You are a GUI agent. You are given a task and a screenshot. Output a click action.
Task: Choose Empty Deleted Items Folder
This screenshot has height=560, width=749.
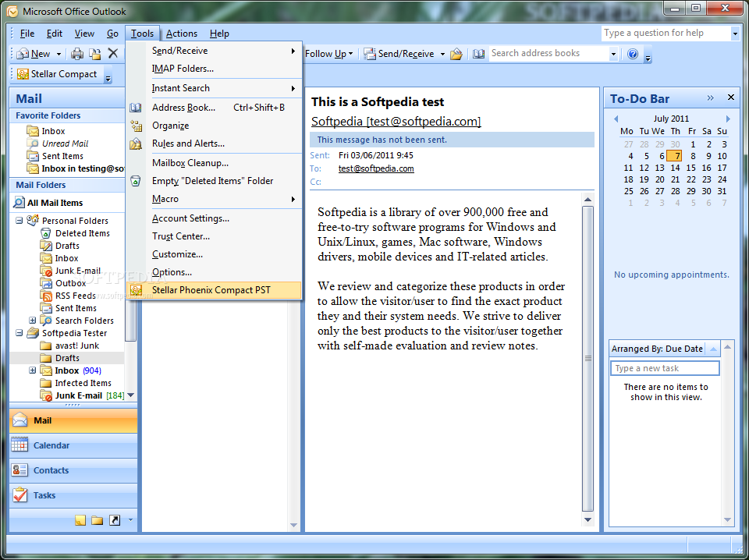212,181
